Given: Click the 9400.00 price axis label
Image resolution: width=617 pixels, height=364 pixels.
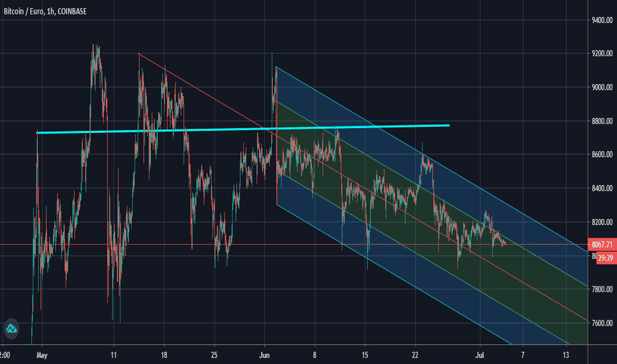Looking at the screenshot, I should 602,20.
